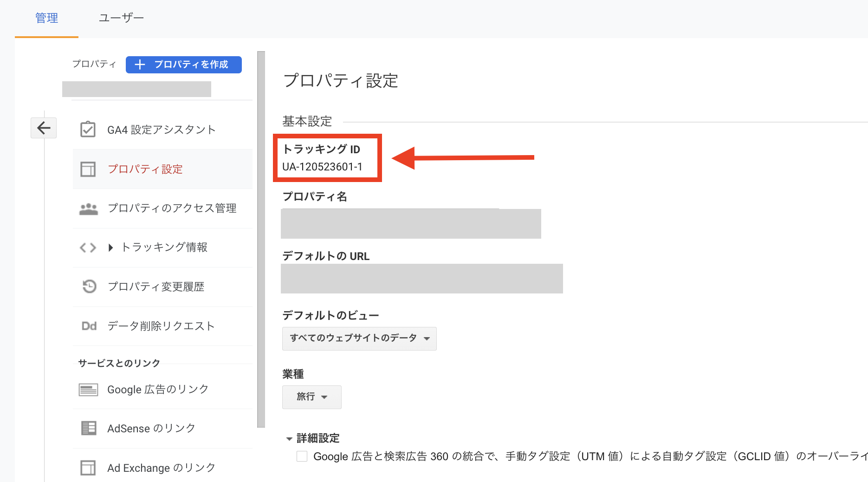The width and height of the screenshot is (868, 482).
Task: Expand the トラッキング情報 triangle
Action: (x=110, y=248)
